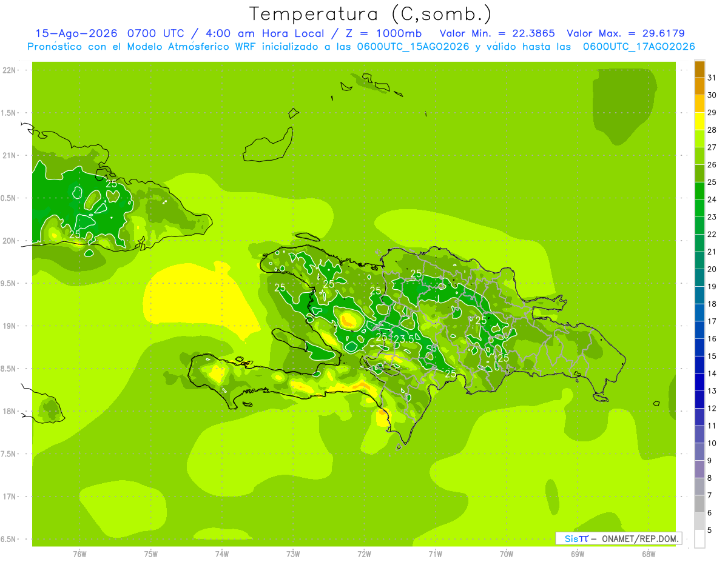This screenshot has height=562, width=728.
Task: Click the 0600UTC_17AGO2026 valid-until text
Action: [639, 47]
